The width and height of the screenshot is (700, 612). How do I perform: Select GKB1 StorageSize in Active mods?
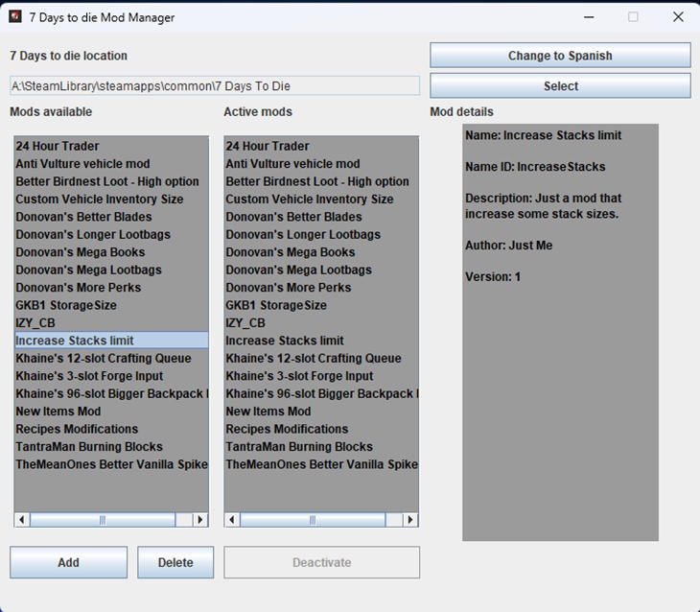click(x=321, y=305)
